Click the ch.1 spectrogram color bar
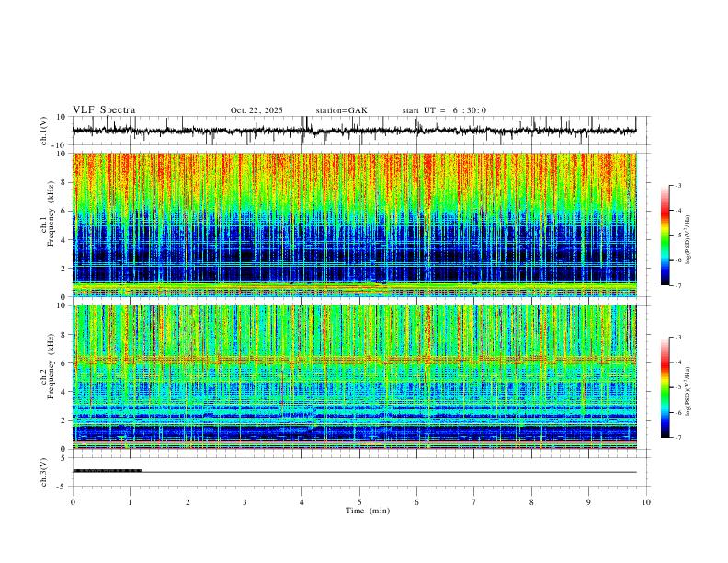 (x=665, y=235)
